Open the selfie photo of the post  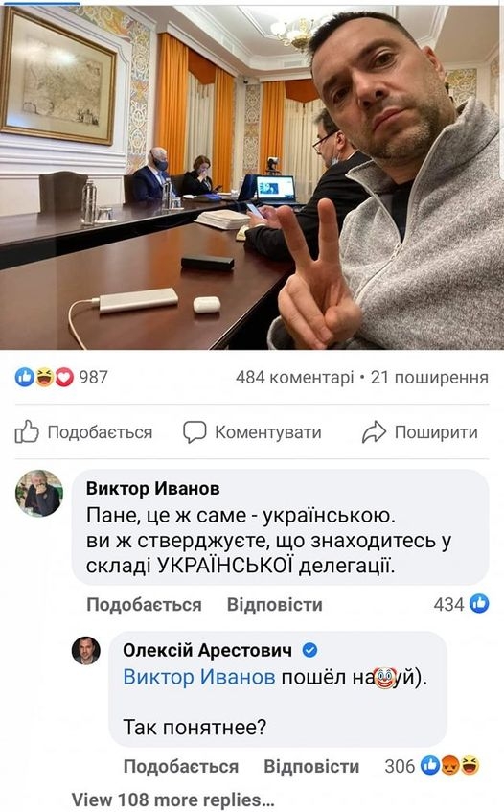[x=252, y=176]
